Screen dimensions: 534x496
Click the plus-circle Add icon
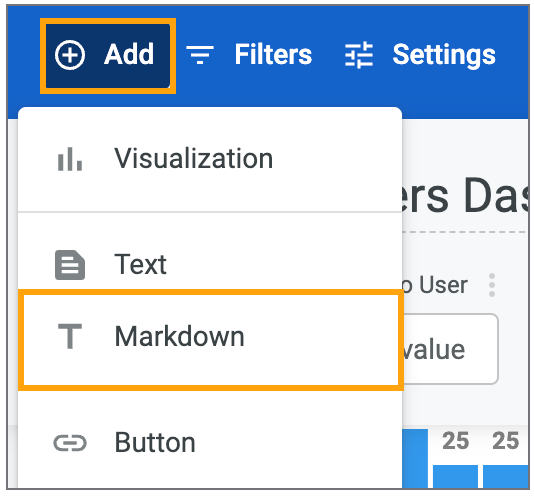(x=70, y=55)
